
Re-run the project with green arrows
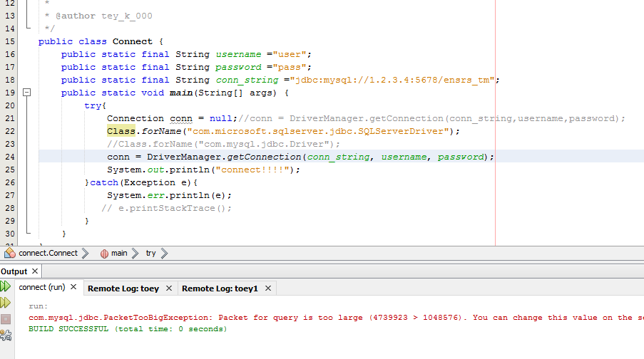[x=5, y=286]
